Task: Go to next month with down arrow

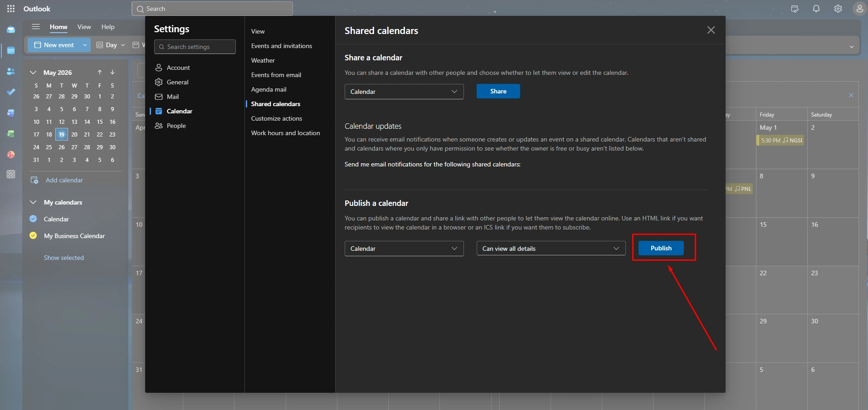Action: point(112,72)
